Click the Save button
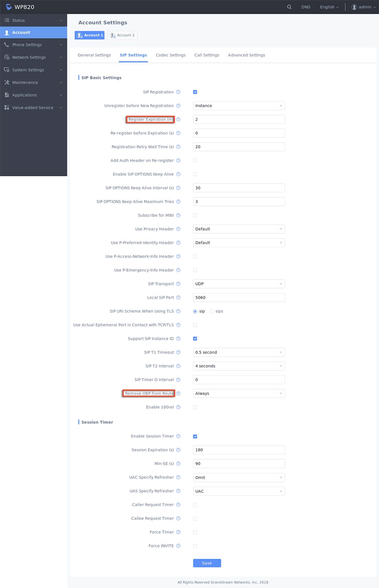The width and height of the screenshot is (379, 588). [207, 563]
